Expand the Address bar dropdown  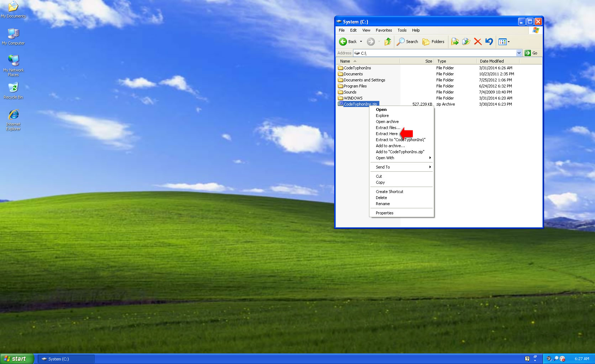pyautogui.click(x=519, y=53)
